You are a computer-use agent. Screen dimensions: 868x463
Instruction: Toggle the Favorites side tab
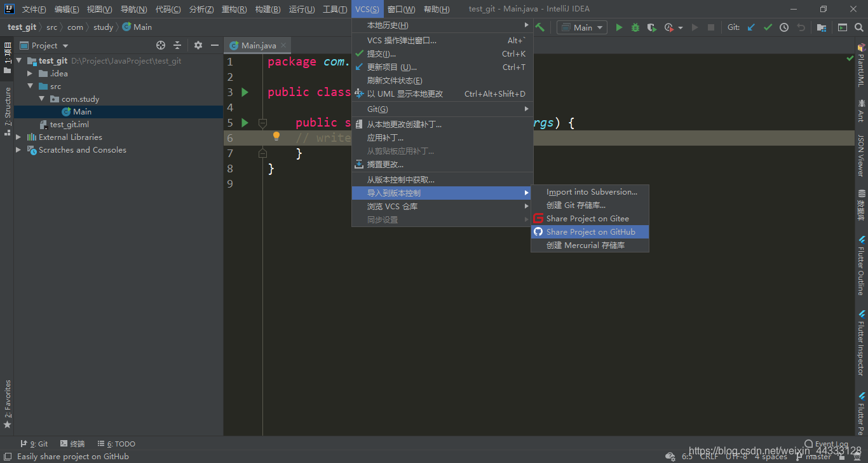pyautogui.click(x=7, y=404)
